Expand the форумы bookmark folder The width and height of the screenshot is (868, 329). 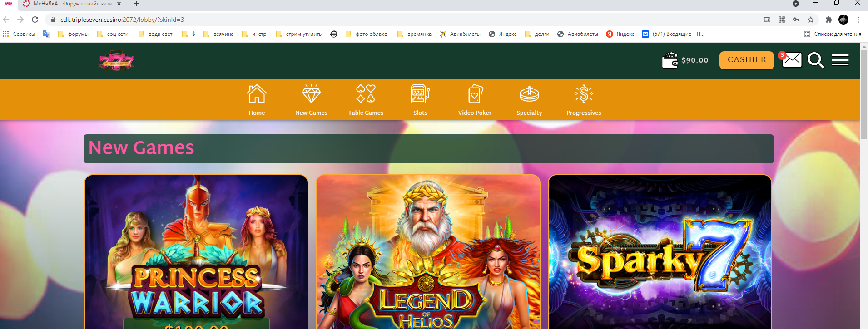click(73, 34)
